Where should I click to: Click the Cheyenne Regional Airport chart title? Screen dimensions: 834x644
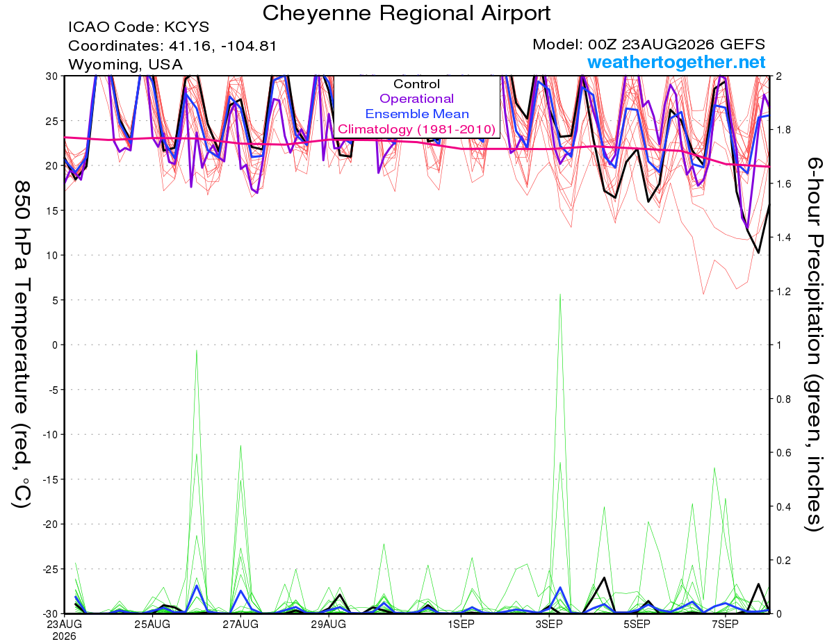[x=407, y=13]
